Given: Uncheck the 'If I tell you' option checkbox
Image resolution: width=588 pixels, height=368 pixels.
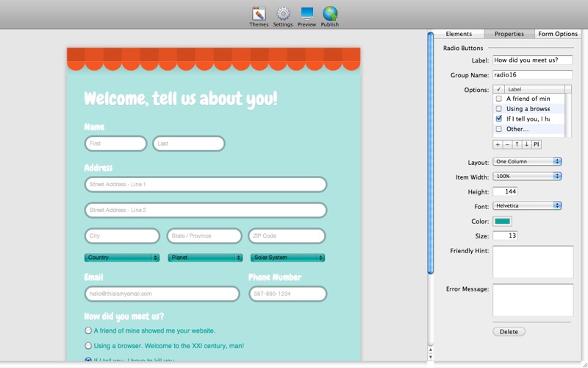Looking at the screenshot, I should 499,118.
